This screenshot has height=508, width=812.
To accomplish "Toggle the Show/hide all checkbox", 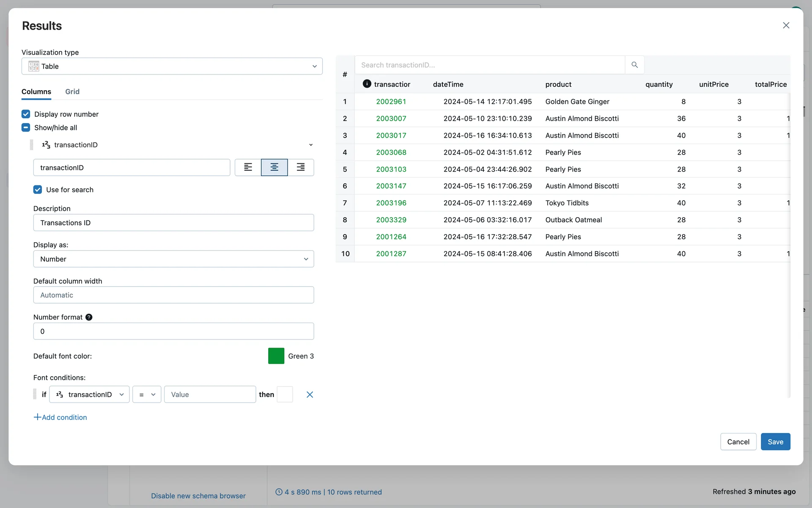I will [26, 127].
